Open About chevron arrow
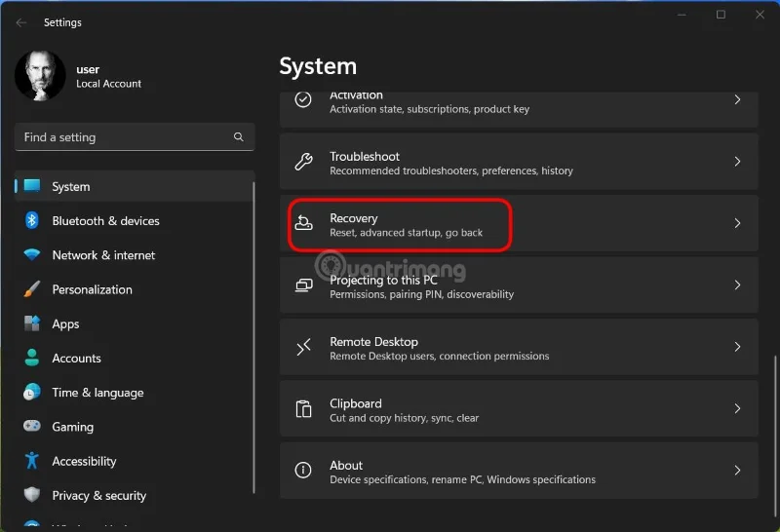This screenshot has width=780, height=532. pyautogui.click(x=737, y=471)
